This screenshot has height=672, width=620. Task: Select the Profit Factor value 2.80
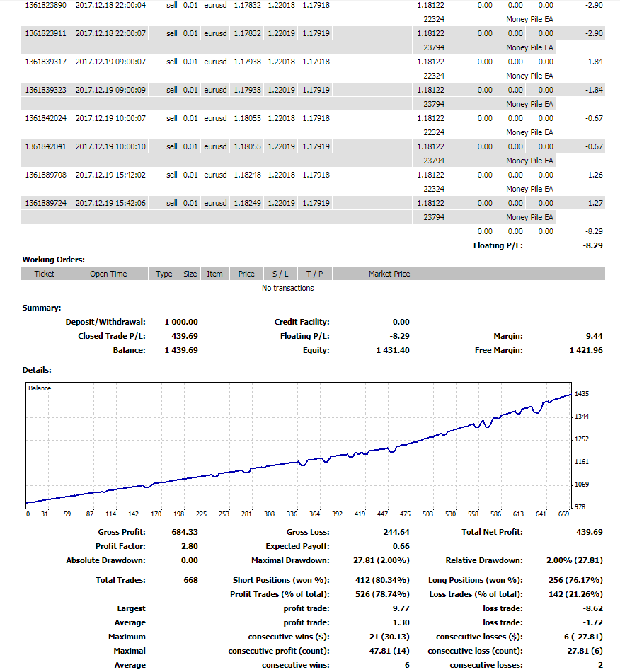click(189, 546)
